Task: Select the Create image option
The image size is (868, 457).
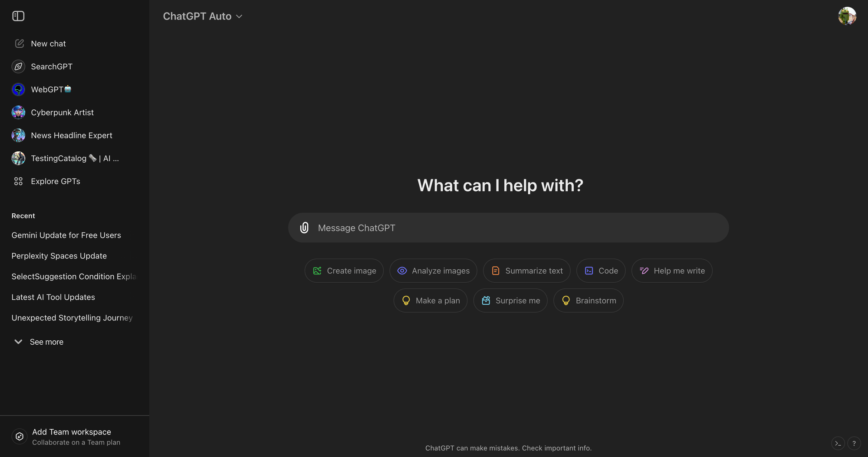Action: click(x=344, y=271)
